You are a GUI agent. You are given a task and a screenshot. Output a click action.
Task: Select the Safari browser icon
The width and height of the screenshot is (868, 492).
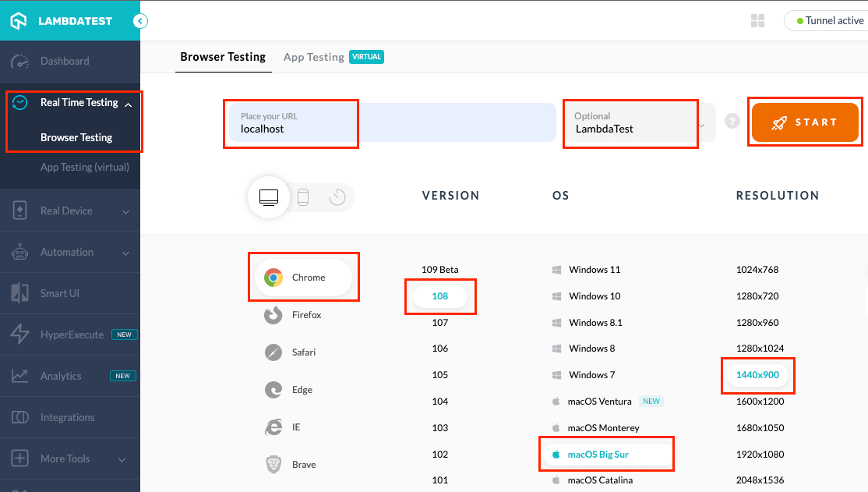point(273,352)
